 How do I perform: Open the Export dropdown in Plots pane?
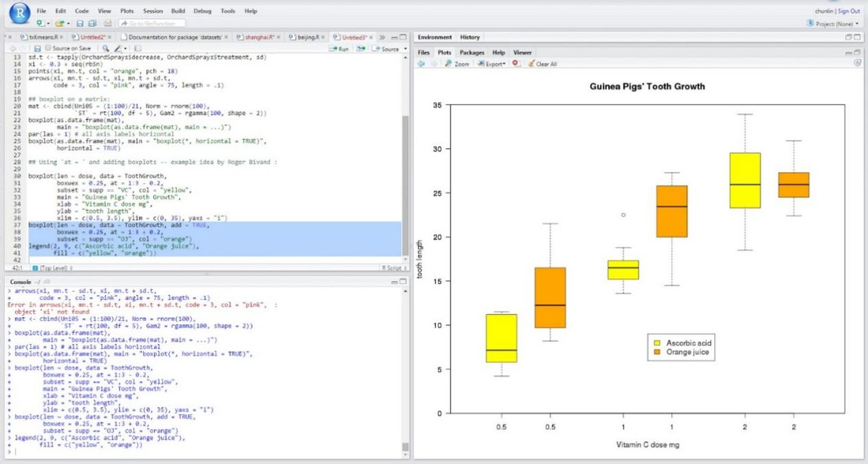point(495,64)
